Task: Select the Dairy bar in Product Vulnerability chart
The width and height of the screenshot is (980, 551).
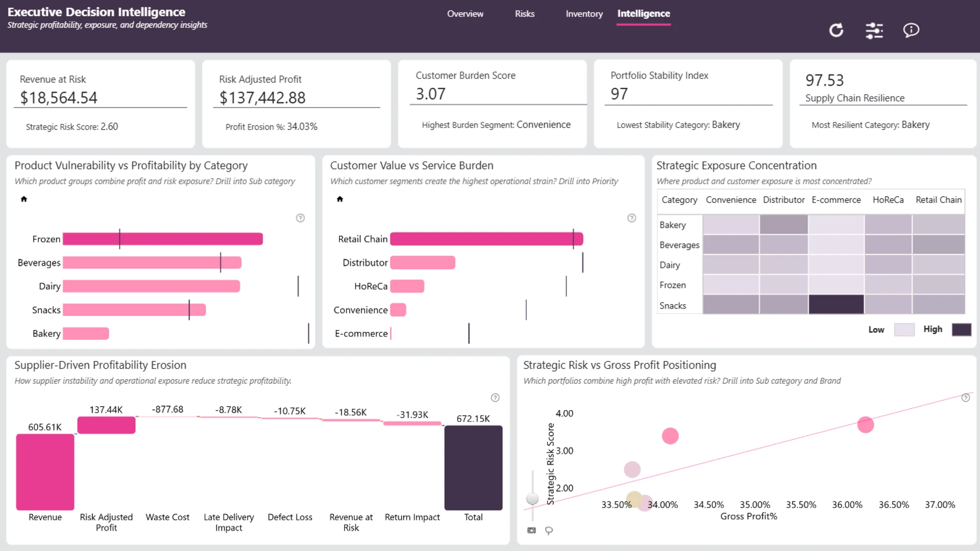Action: click(152, 286)
